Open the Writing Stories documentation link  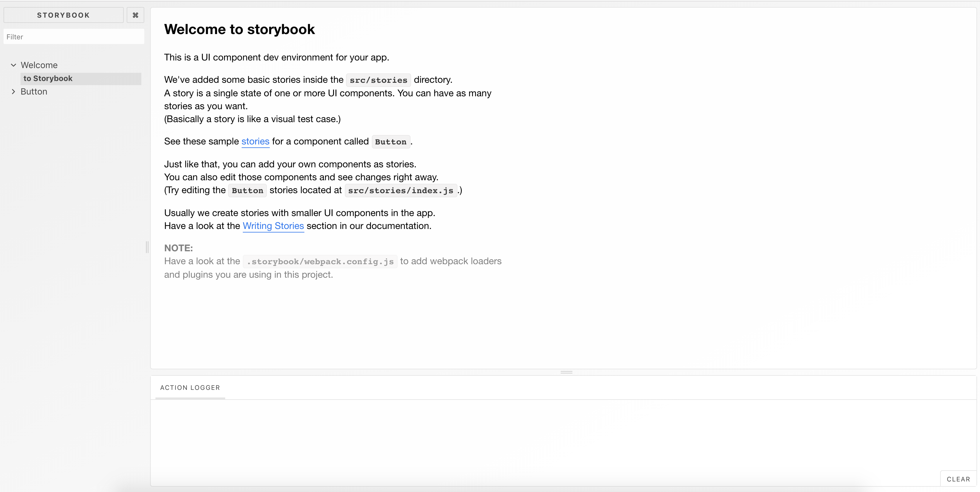tap(273, 226)
